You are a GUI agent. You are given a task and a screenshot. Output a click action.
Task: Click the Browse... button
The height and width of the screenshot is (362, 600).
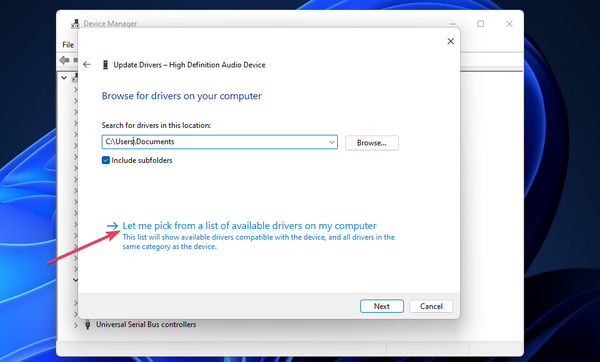pyautogui.click(x=372, y=143)
